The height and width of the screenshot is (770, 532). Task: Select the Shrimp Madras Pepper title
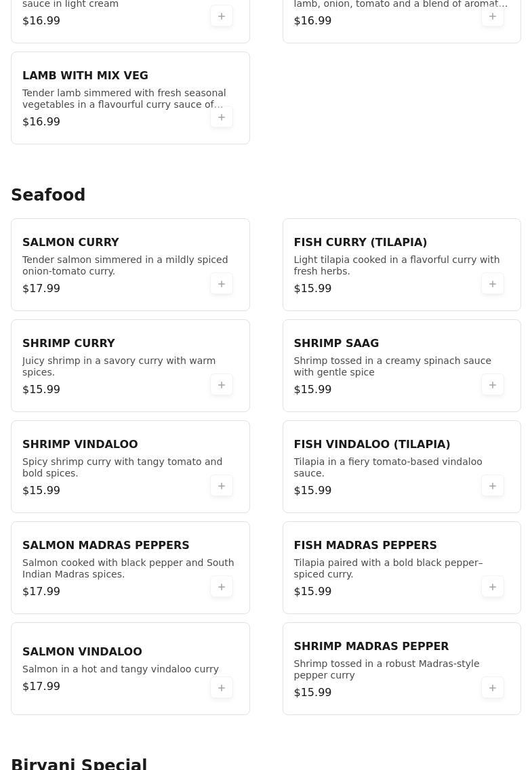tap(371, 646)
